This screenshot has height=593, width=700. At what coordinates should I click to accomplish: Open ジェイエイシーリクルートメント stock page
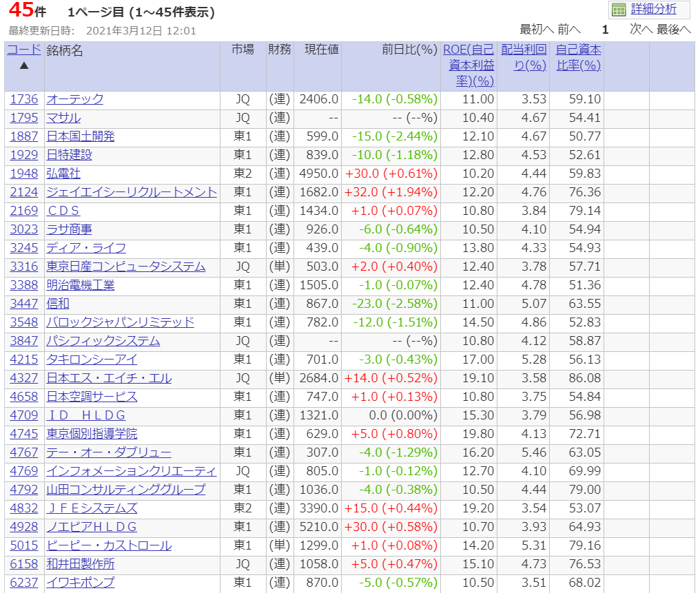click(132, 192)
